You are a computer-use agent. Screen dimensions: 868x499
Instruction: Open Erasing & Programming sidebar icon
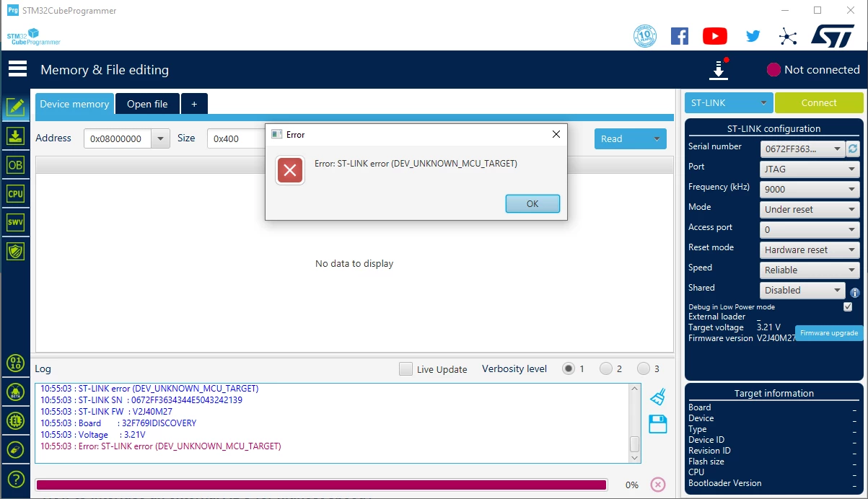click(16, 136)
